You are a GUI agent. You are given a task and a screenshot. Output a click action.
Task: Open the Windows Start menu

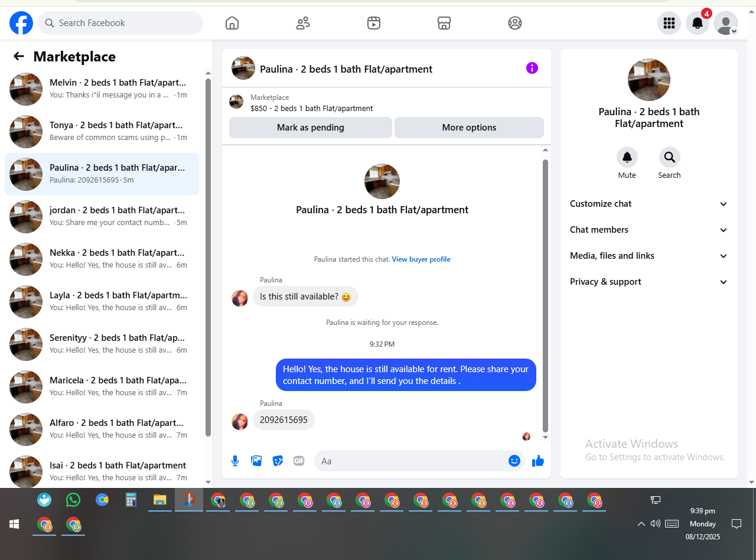pyautogui.click(x=14, y=524)
